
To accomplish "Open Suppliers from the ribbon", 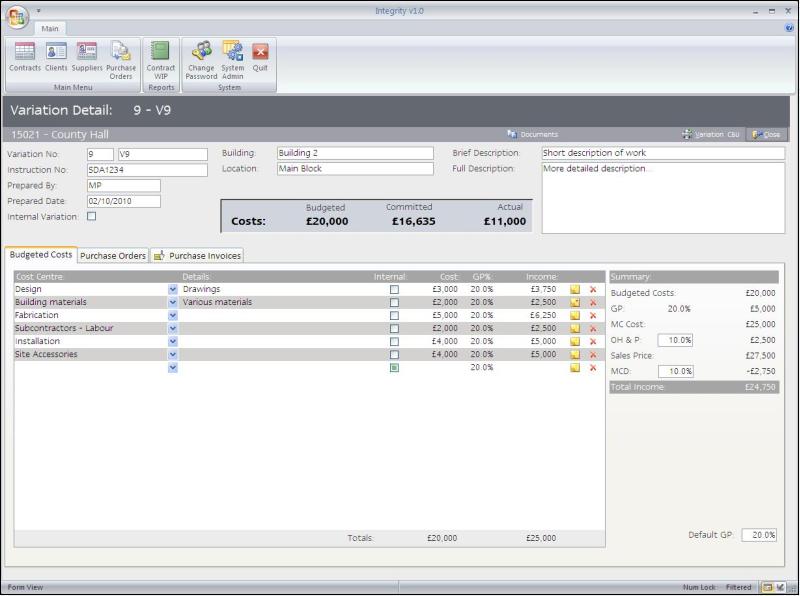I will [x=87, y=57].
